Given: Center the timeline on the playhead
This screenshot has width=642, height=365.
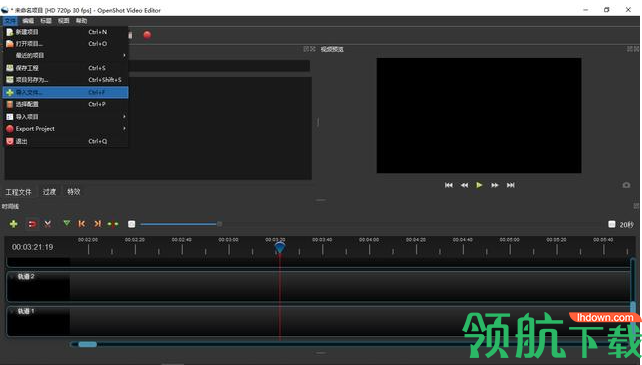Looking at the screenshot, I should pyautogui.click(x=113, y=224).
